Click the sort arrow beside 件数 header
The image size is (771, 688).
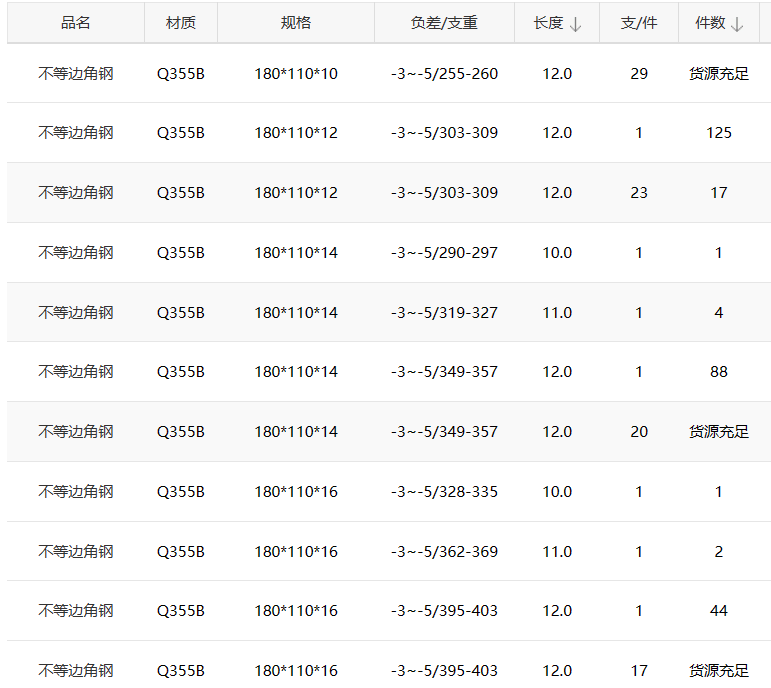click(x=737, y=24)
